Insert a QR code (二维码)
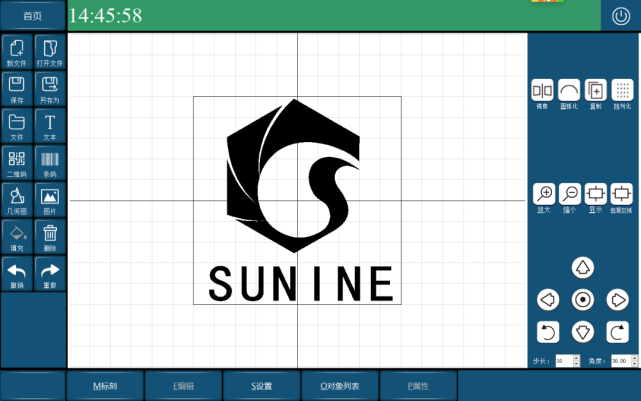This screenshot has height=401, width=641. click(x=17, y=163)
